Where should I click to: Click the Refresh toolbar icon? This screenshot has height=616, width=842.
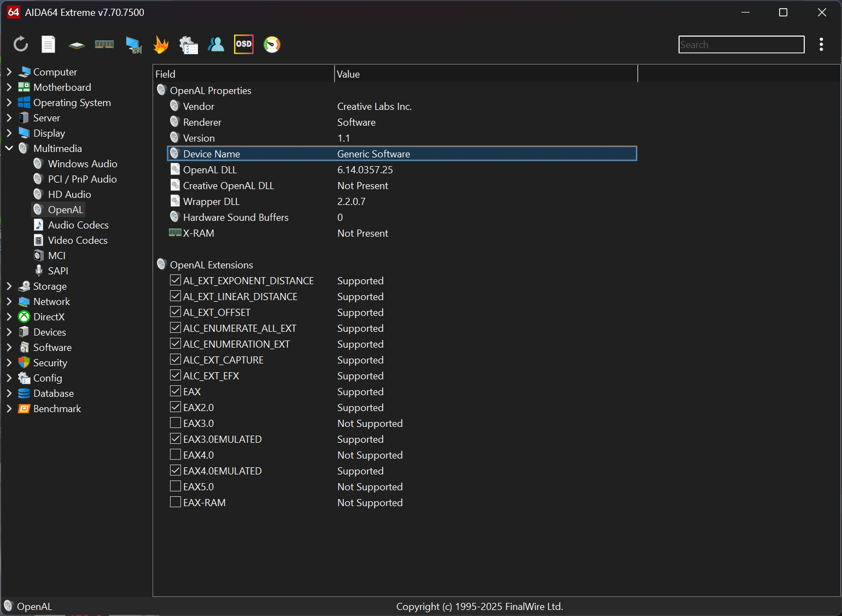(x=21, y=44)
